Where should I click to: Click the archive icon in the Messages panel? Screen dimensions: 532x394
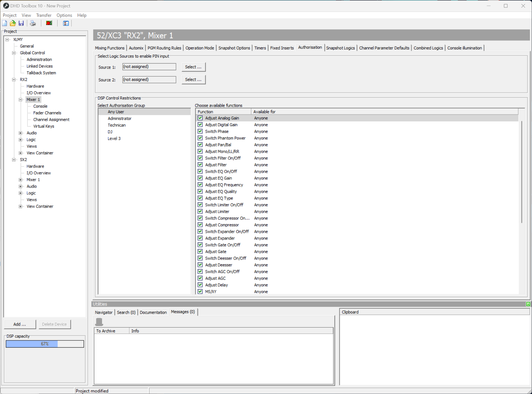click(x=99, y=321)
